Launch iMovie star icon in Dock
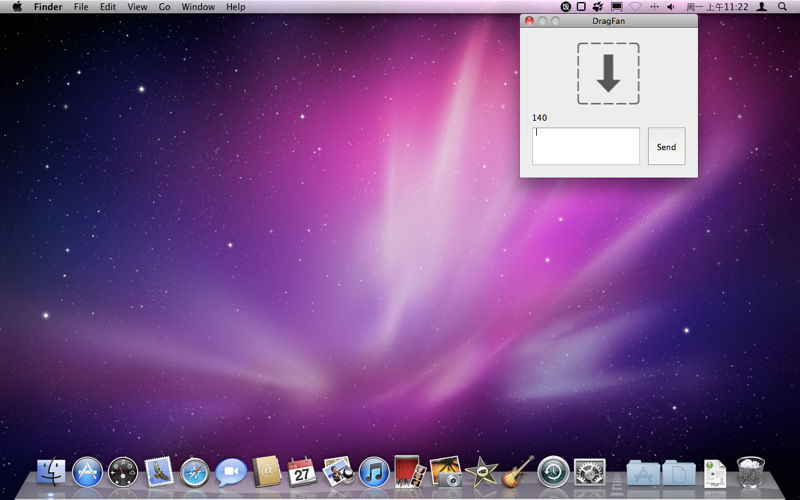This screenshot has height=500, width=800. click(482, 471)
